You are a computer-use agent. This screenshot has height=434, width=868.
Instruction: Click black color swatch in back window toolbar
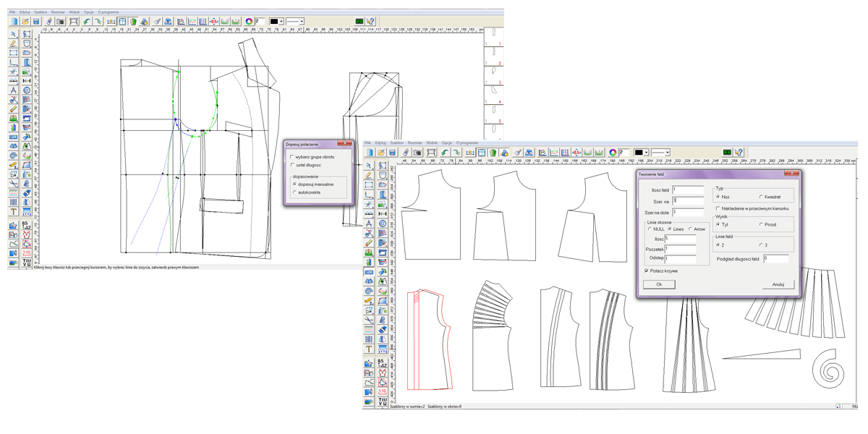pyautogui.click(x=273, y=22)
